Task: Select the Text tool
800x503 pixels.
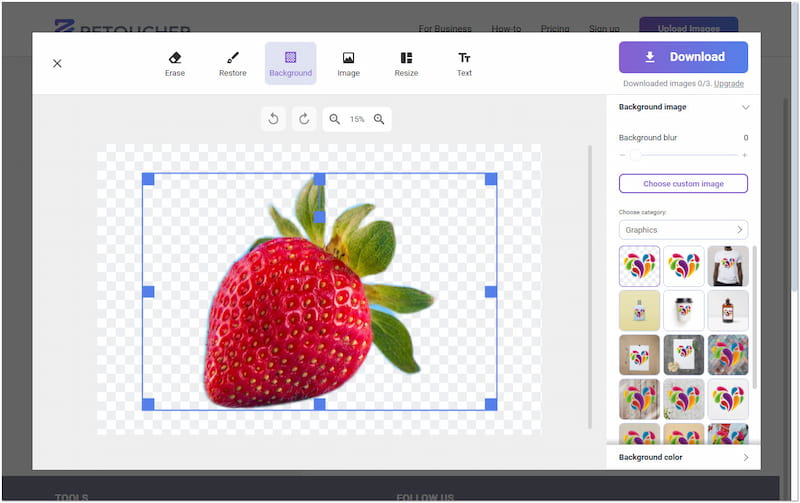Action: click(464, 64)
